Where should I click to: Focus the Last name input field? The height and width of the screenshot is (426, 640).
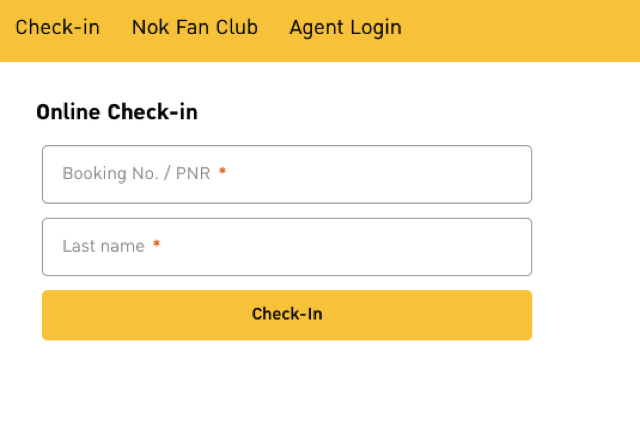pyautogui.click(x=287, y=247)
